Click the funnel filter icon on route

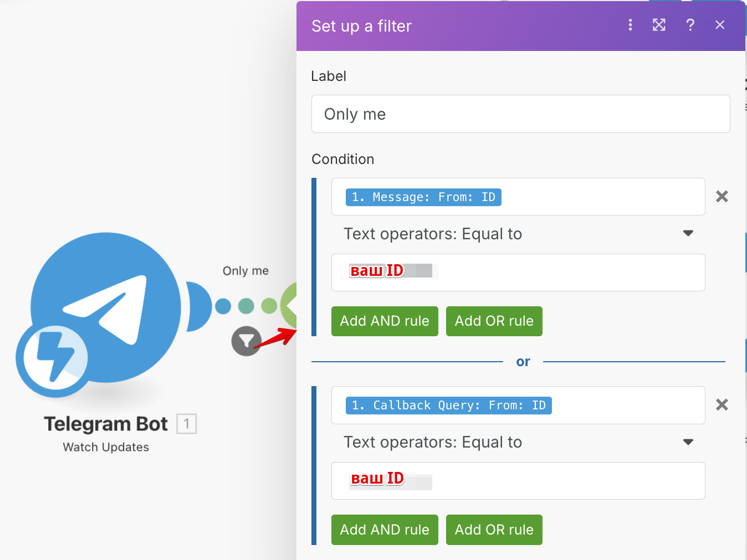point(246,341)
